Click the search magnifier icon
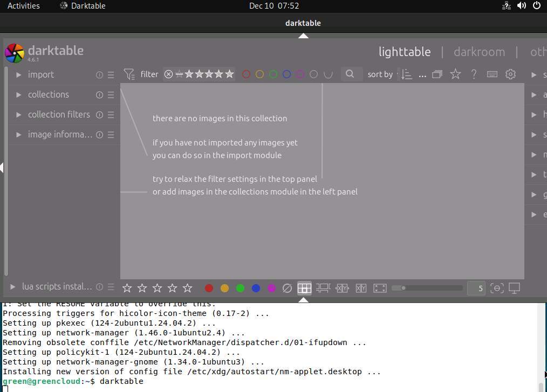This screenshot has height=392, width=547. [350, 74]
